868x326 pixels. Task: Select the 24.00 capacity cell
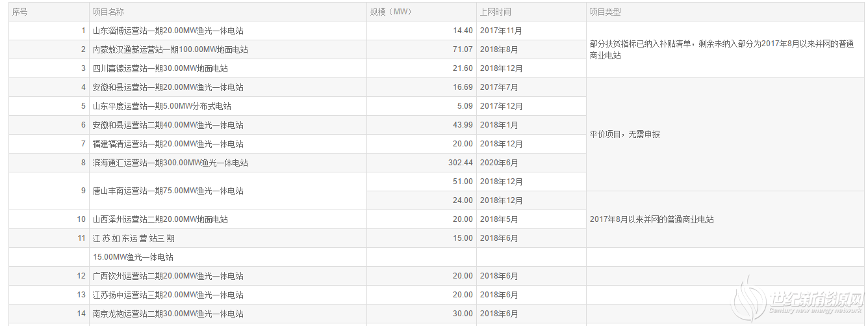tap(422, 200)
